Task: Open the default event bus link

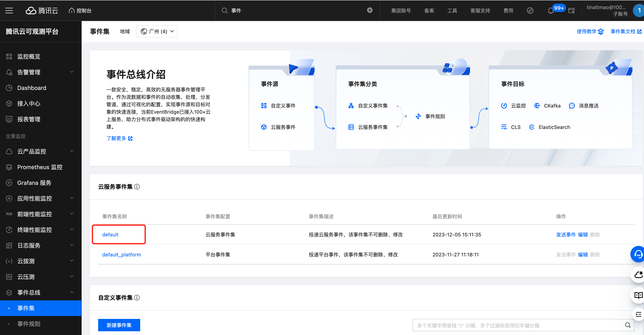Action: click(x=110, y=235)
